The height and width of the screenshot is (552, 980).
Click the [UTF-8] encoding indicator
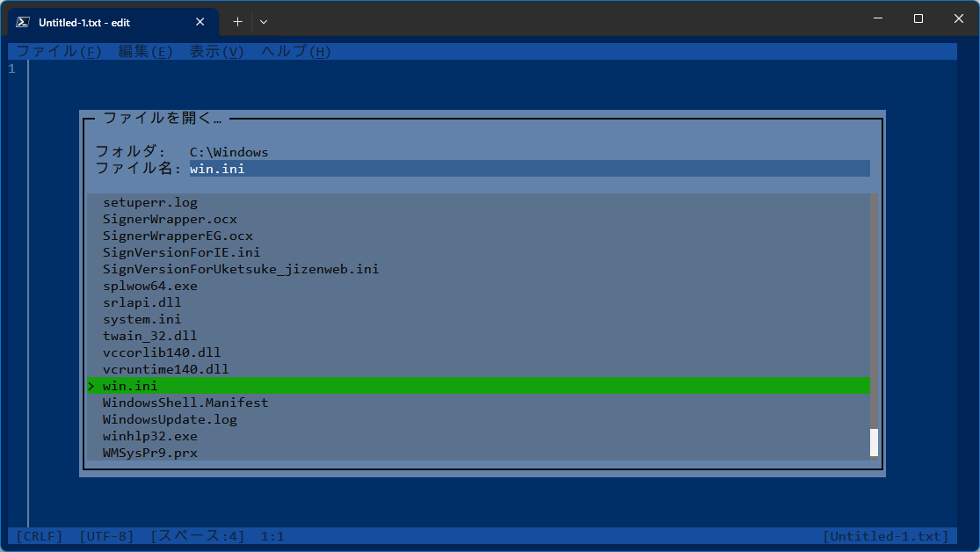[107, 536]
